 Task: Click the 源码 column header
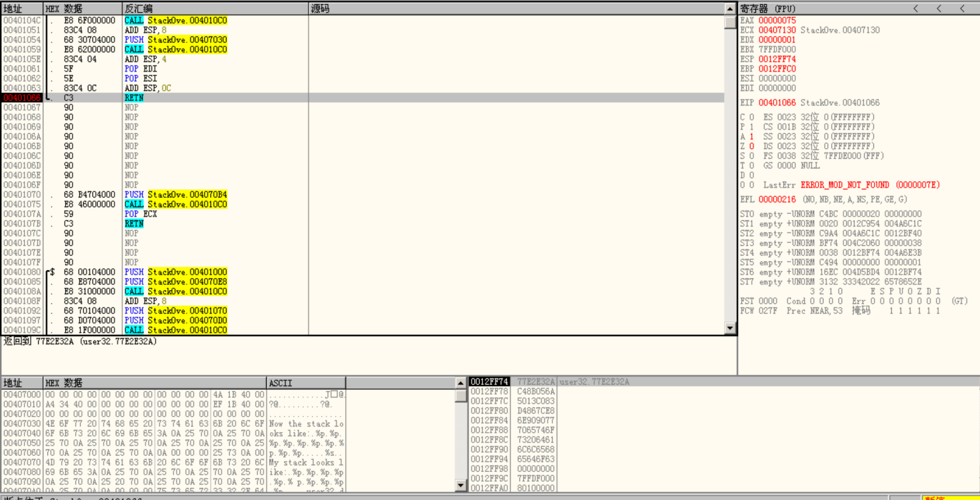point(517,9)
